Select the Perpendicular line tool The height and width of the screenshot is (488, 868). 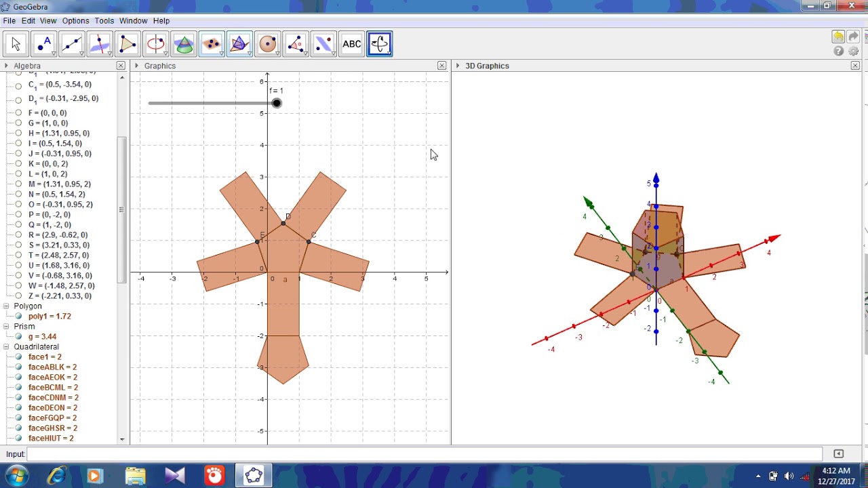click(x=100, y=44)
